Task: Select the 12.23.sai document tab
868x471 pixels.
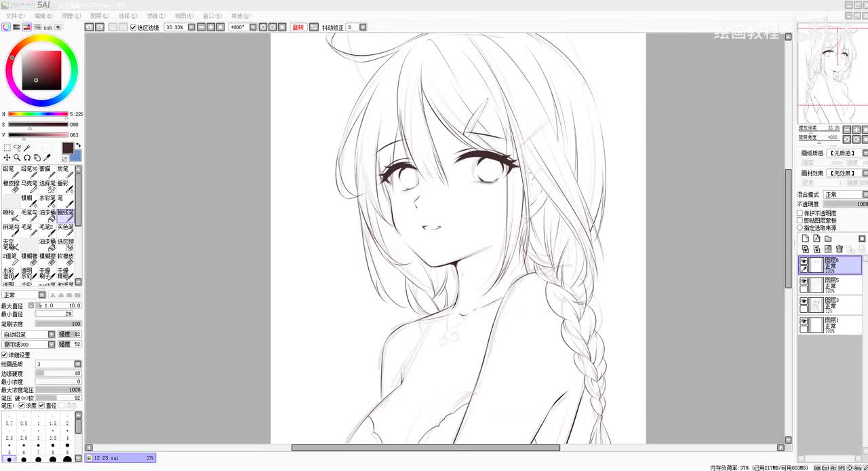Action: point(121,458)
